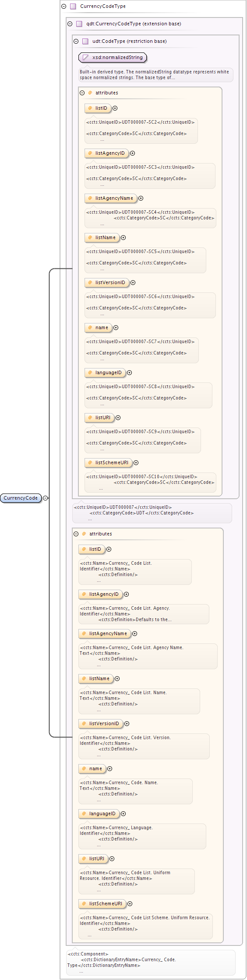Expand upper listAgencyID attribute plus icon
The image size is (247, 980).
(133, 153)
